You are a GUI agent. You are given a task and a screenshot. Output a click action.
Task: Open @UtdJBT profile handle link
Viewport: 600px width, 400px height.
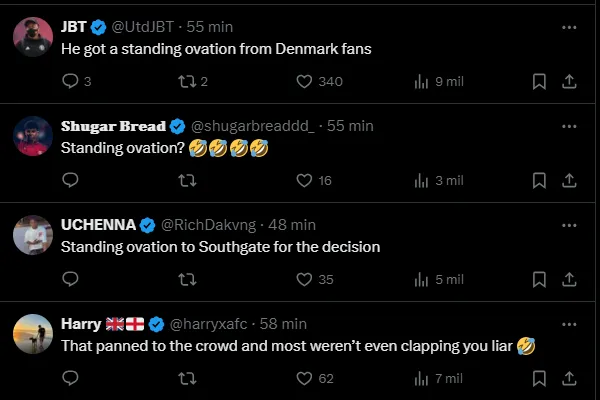pos(146,27)
